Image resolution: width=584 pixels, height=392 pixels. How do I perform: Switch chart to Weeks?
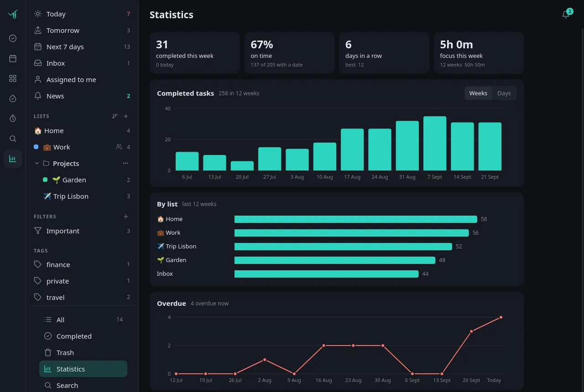tap(478, 93)
